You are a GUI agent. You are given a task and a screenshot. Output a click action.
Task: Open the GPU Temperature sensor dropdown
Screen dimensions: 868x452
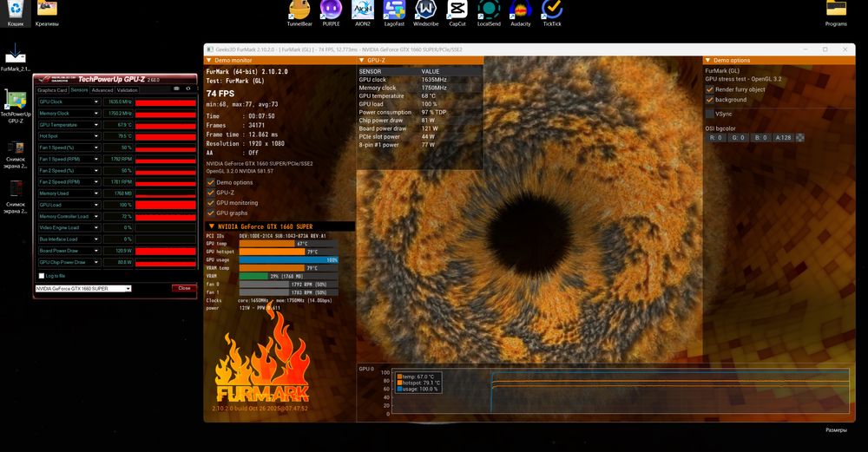95,125
